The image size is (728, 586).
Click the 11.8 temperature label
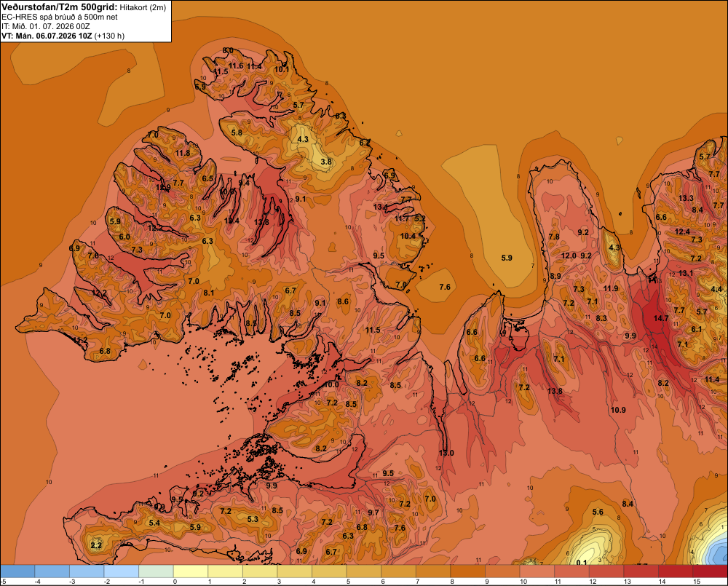183,153
